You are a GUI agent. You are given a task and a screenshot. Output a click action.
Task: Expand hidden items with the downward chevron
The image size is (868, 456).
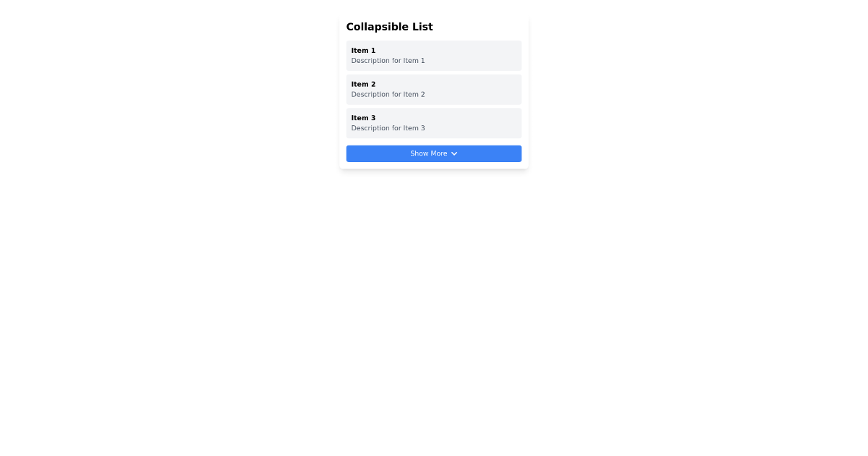click(x=454, y=153)
